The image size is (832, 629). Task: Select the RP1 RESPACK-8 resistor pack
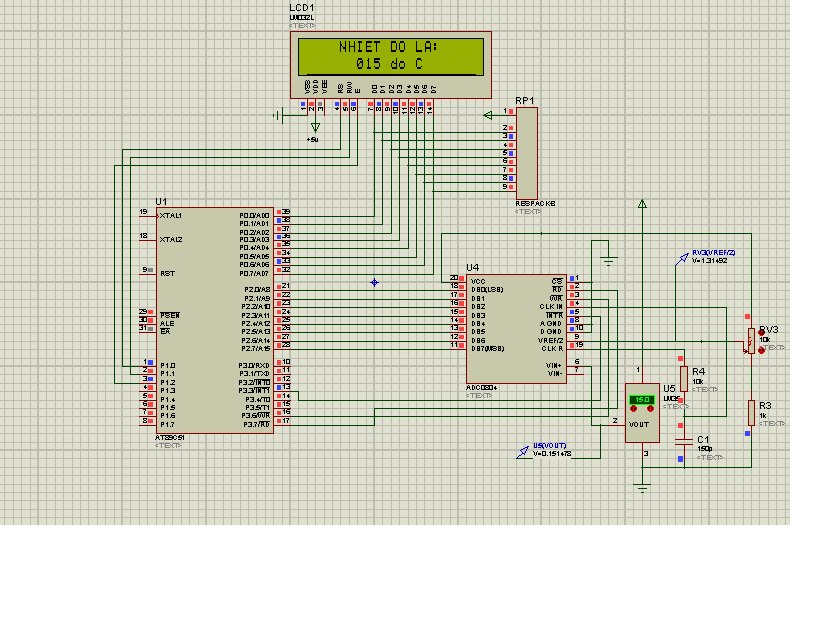tap(527, 153)
